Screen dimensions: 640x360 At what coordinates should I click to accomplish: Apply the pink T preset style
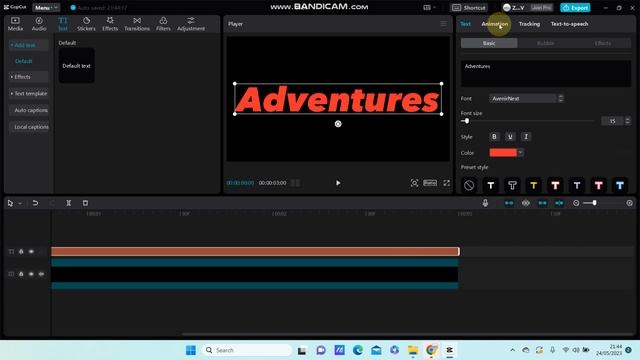(x=598, y=185)
